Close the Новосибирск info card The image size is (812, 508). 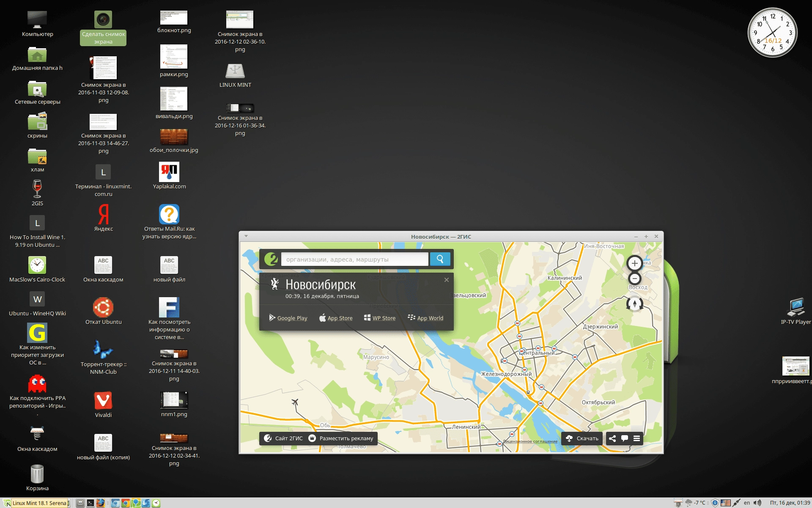(x=446, y=280)
